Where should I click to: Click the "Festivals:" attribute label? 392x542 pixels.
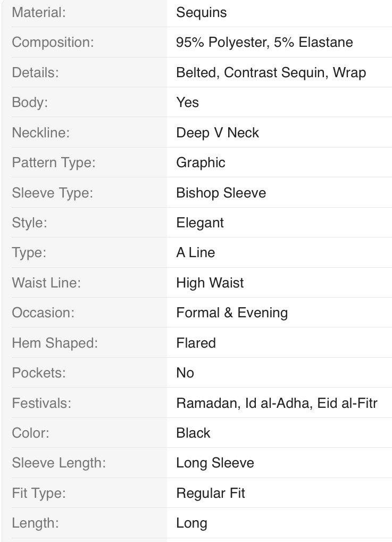click(x=41, y=403)
